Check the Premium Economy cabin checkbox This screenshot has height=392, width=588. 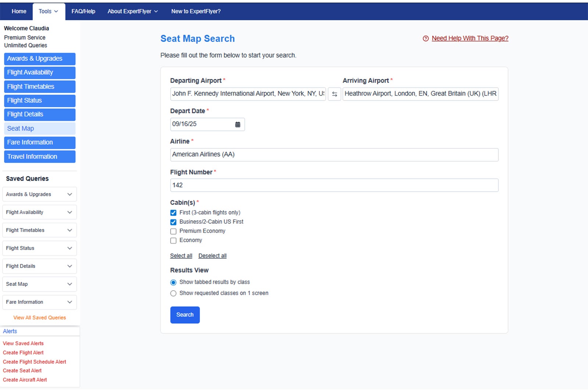173,231
